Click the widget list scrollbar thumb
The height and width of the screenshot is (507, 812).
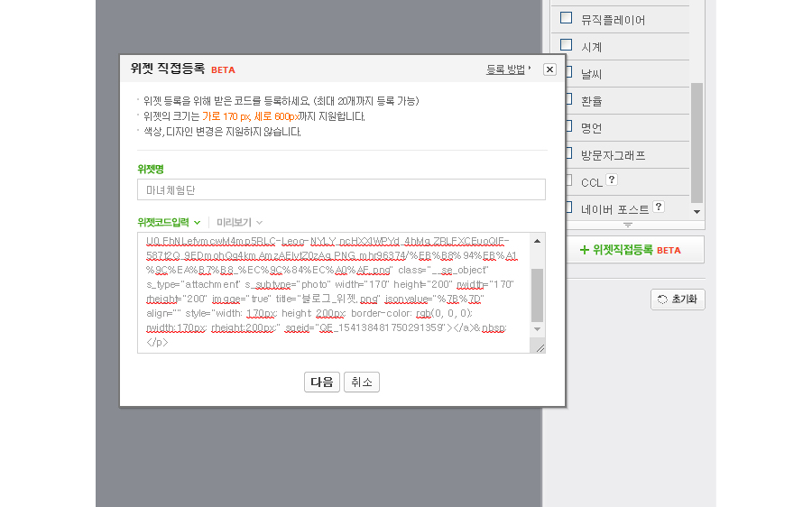click(x=697, y=143)
